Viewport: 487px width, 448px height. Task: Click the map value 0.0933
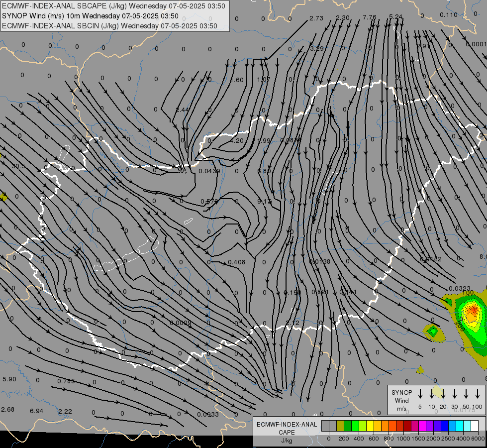[x=208, y=415]
